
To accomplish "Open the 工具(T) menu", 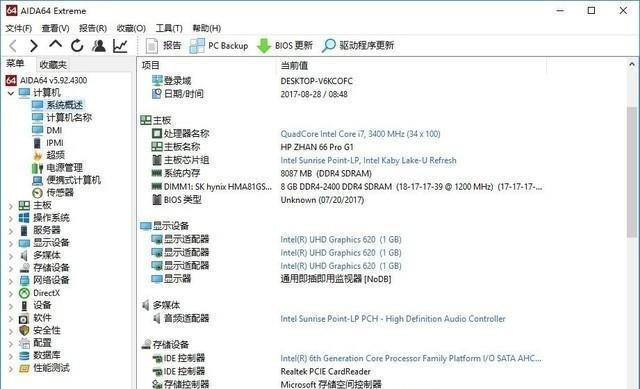I will coord(169,28).
